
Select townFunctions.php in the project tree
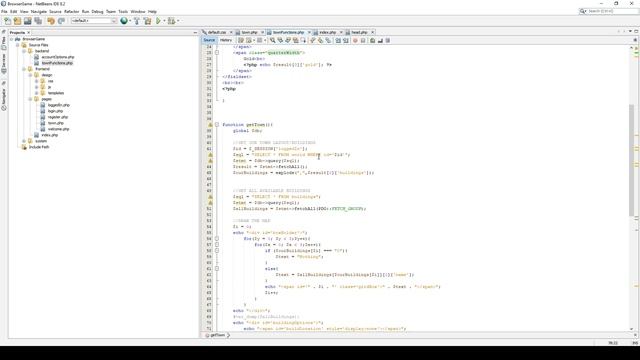[57, 63]
